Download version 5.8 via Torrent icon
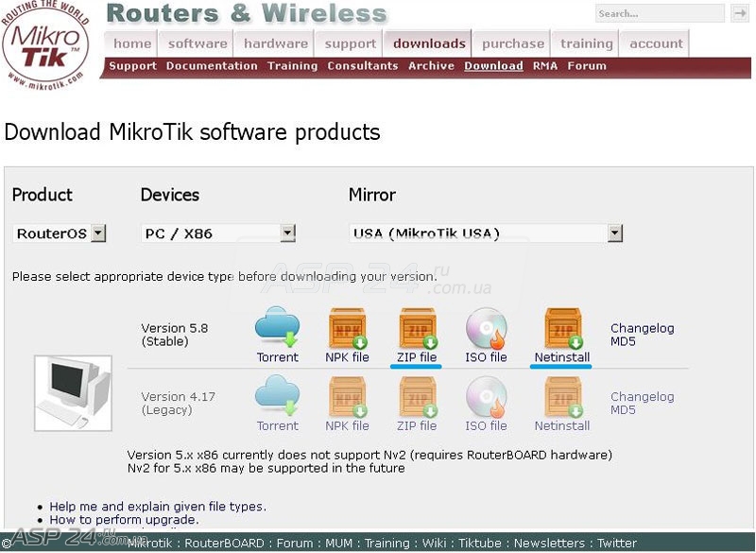This screenshot has width=756, height=553. click(276, 328)
